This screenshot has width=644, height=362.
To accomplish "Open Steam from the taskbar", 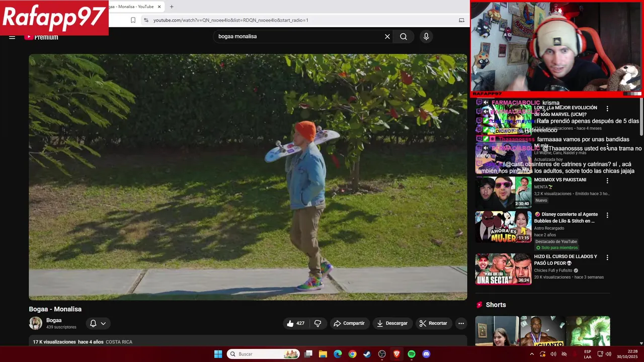I will tap(367, 354).
